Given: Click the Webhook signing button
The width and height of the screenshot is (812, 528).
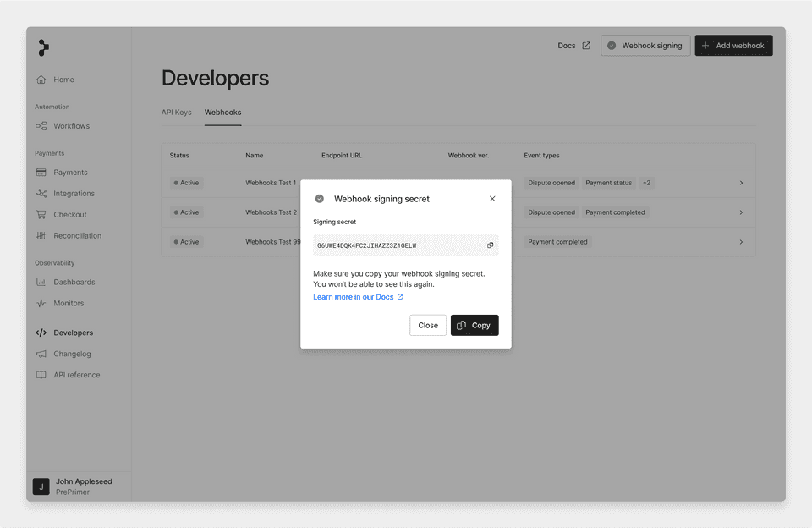Looking at the screenshot, I should [x=645, y=46].
